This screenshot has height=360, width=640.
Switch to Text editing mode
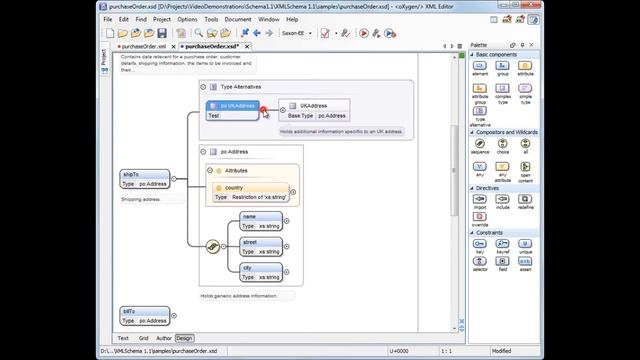[123, 338]
